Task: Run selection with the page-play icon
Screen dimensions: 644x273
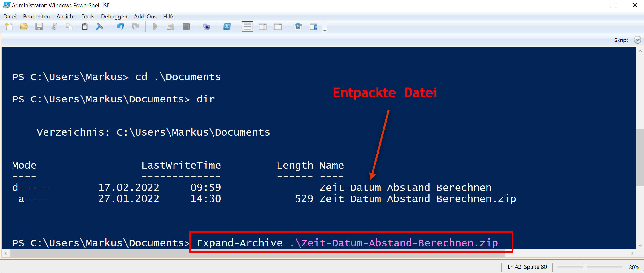Action: point(170,27)
